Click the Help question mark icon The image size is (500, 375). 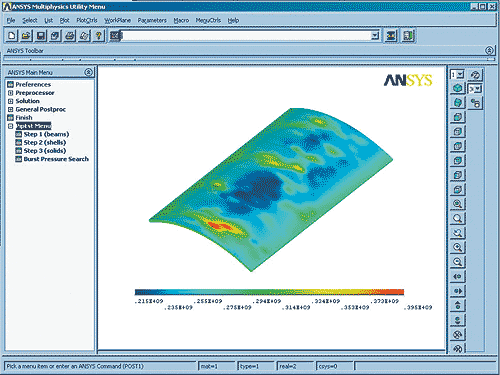[x=99, y=36]
